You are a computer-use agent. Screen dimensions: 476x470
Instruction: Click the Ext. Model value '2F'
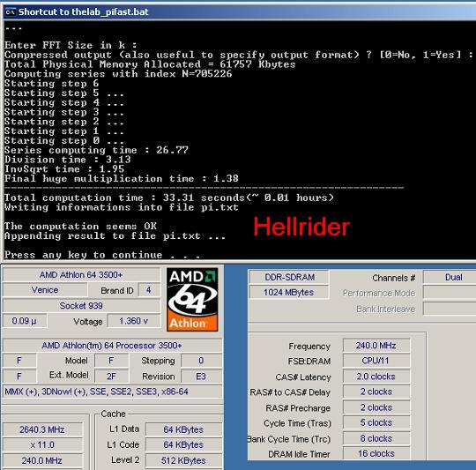click(111, 377)
